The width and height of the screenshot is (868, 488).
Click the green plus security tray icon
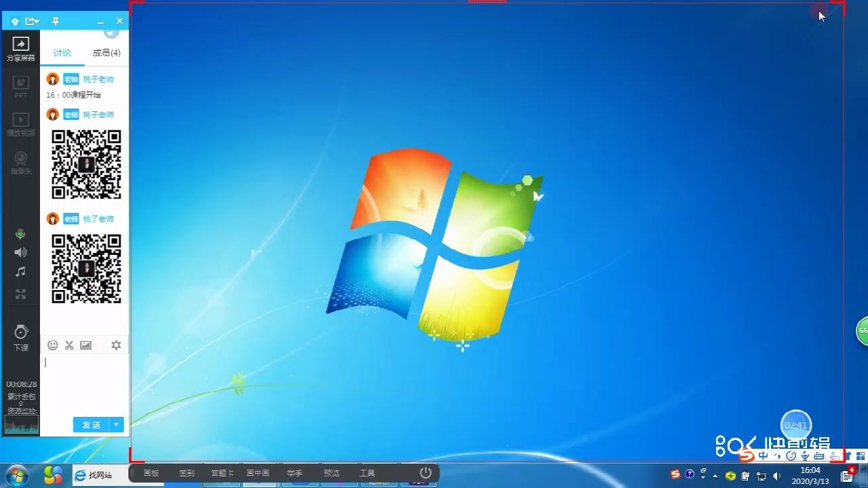click(x=730, y=476)
